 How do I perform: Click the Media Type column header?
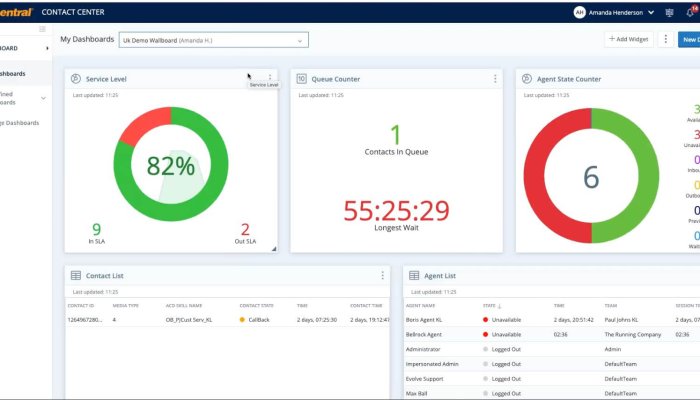(x=125, y=306)
